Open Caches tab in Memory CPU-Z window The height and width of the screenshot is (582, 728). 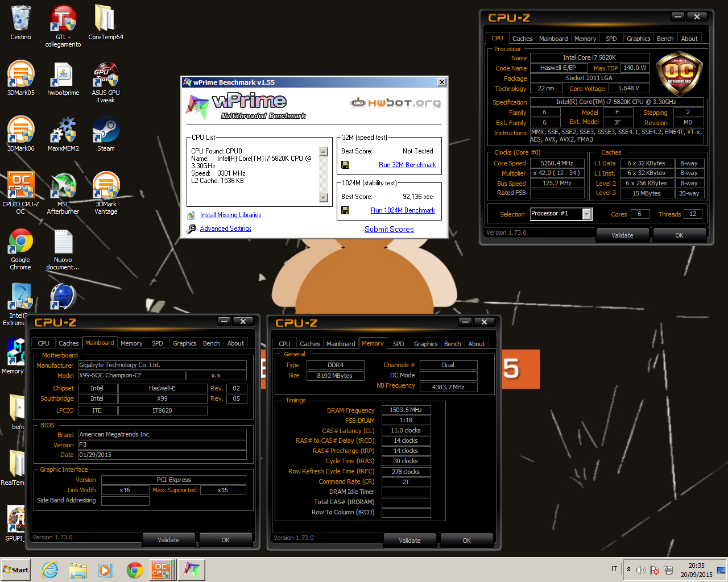coord(309,344)
